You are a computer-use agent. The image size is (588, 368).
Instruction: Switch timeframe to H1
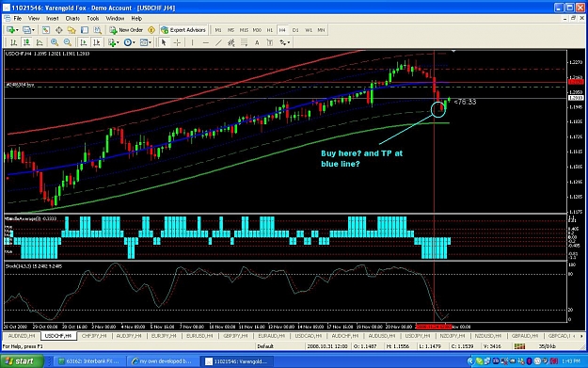pyautogui.click(x=270, y=30)
